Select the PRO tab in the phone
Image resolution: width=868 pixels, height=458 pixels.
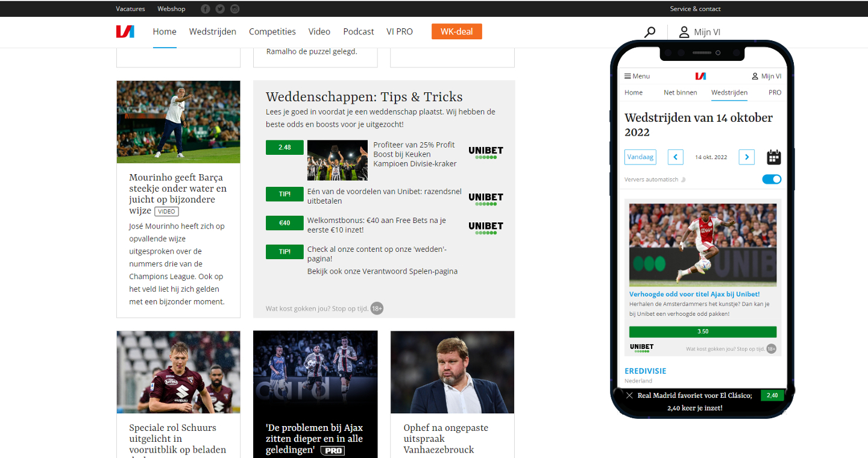[x=775, y=92]
